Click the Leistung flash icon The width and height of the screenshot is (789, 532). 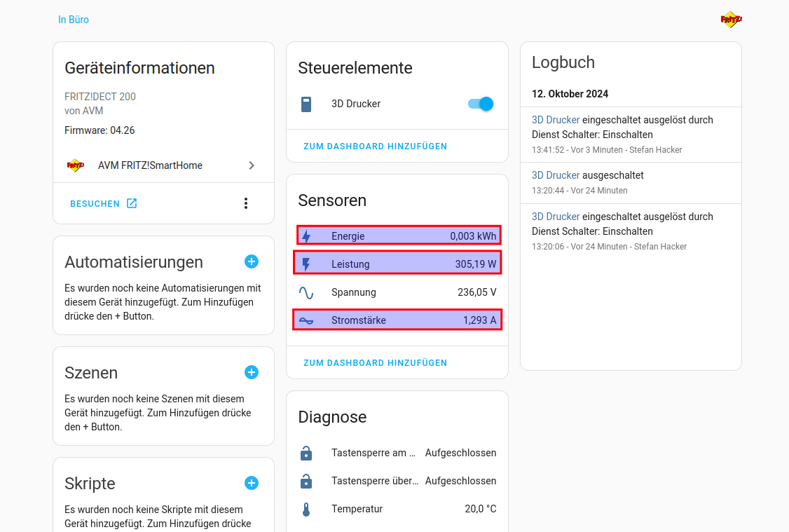[306, 264]
